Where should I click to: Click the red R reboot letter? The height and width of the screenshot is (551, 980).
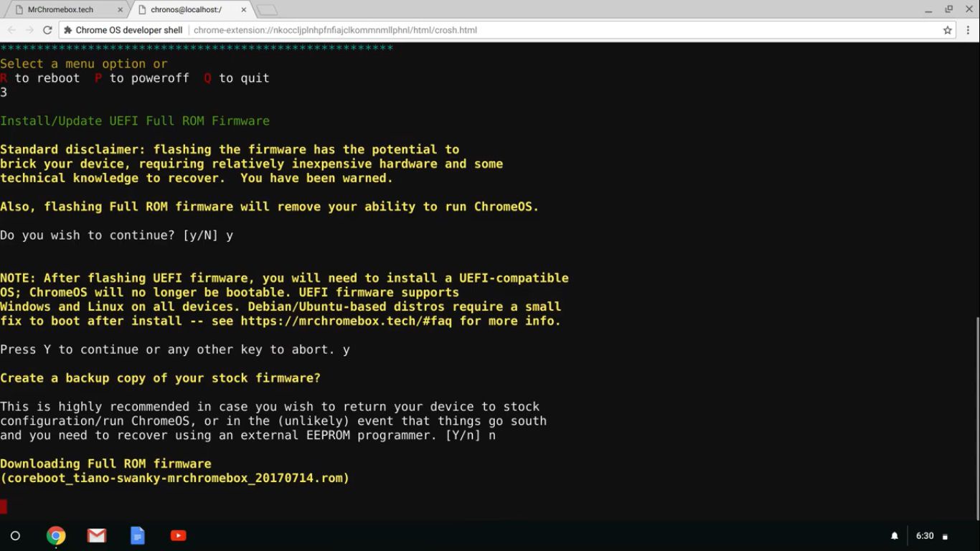click(4, 78)
